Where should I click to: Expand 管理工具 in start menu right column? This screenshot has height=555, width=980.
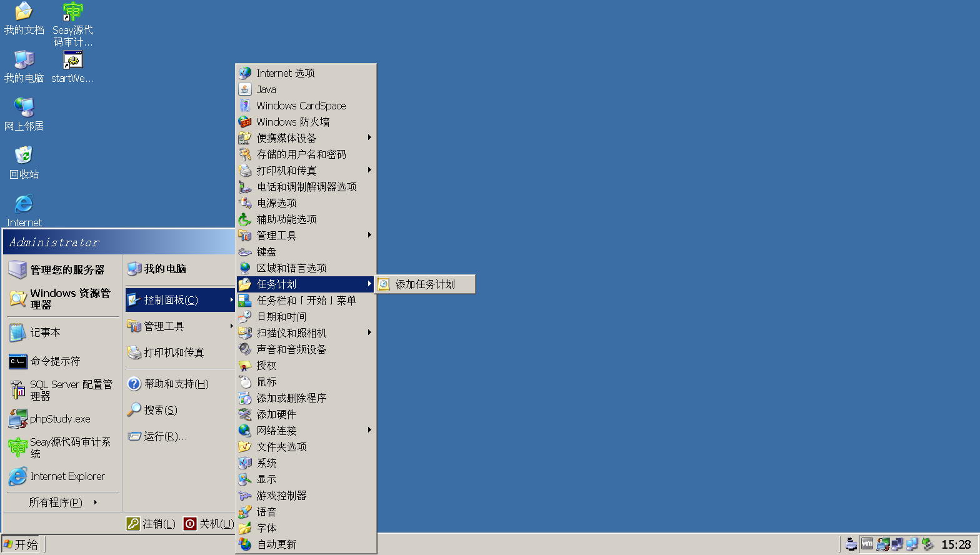coord(180,326)
